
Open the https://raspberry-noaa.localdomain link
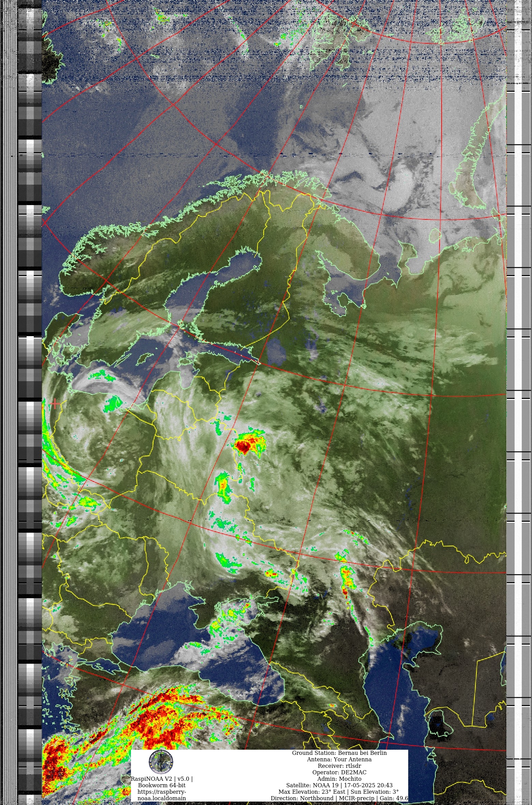[162, 795]
